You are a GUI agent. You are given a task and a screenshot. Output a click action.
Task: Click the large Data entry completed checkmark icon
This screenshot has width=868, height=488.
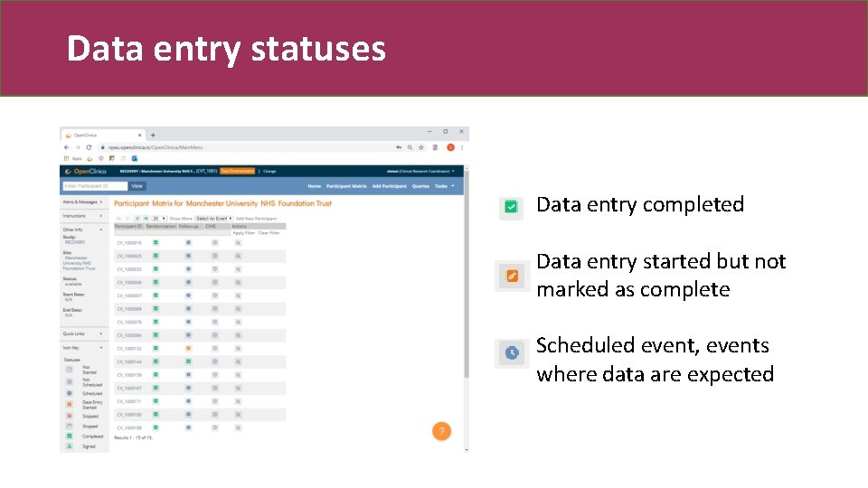click(x=511, y=207)
